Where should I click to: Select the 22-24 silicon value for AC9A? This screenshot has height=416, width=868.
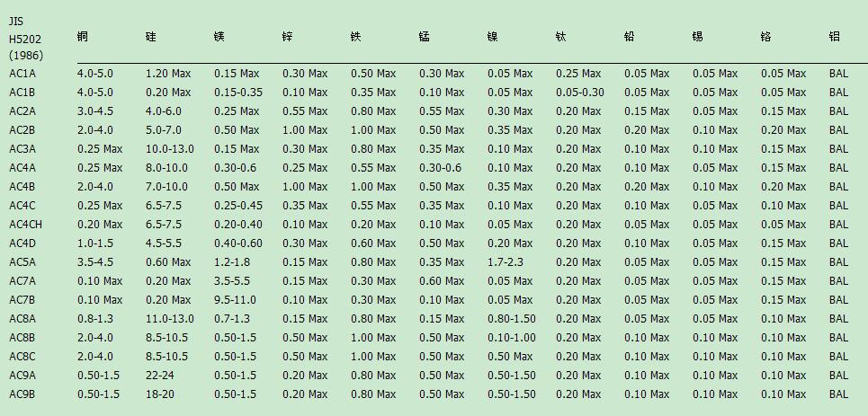(160, 376)
